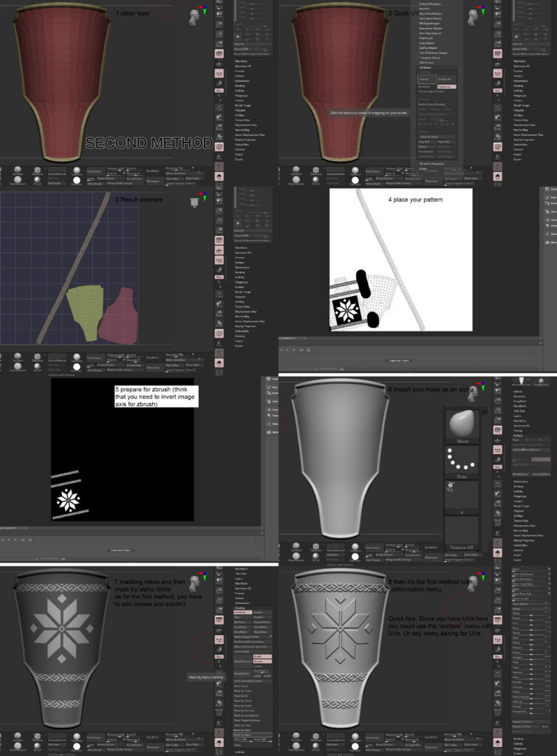Click the Solo icon at bottom of step 2 shelf
Image resolution: width=557 pixels, height=756 pixels.
tap(498, 176)
